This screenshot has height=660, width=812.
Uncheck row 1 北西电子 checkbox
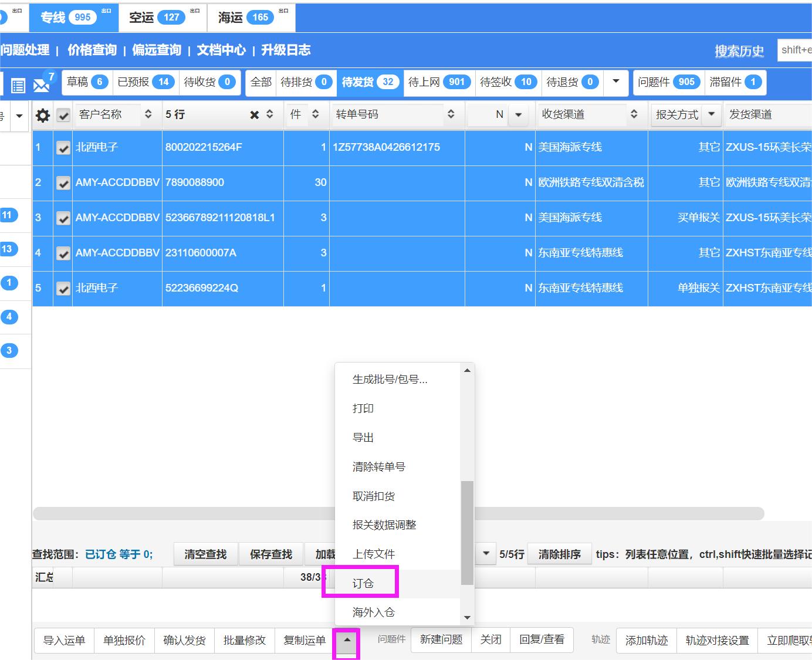click(x=63, y=148)
